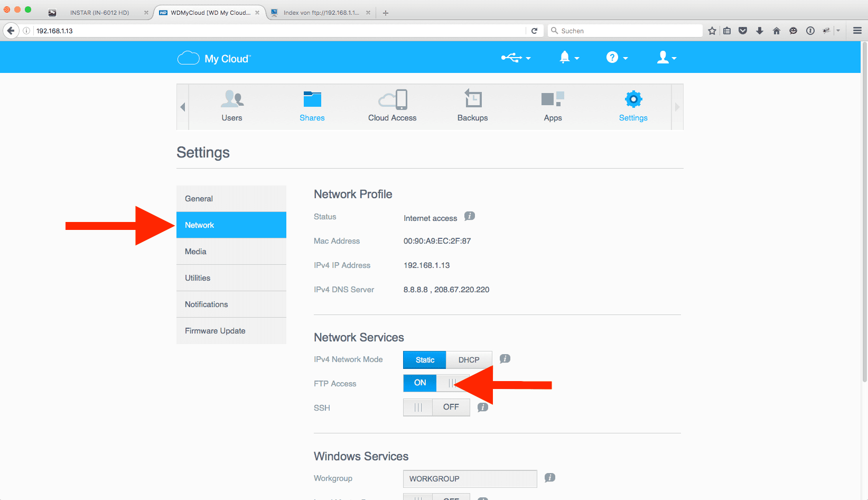
Task: Show info icon next to SSH
Action: click(482, 408)
